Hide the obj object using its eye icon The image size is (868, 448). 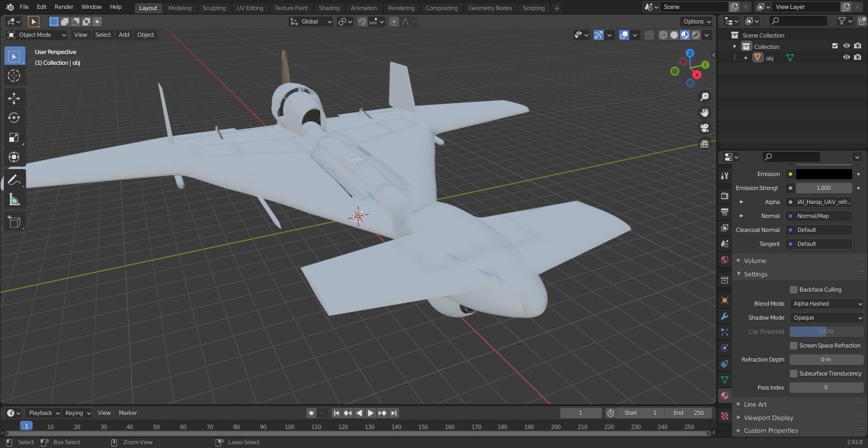(846, 57)
